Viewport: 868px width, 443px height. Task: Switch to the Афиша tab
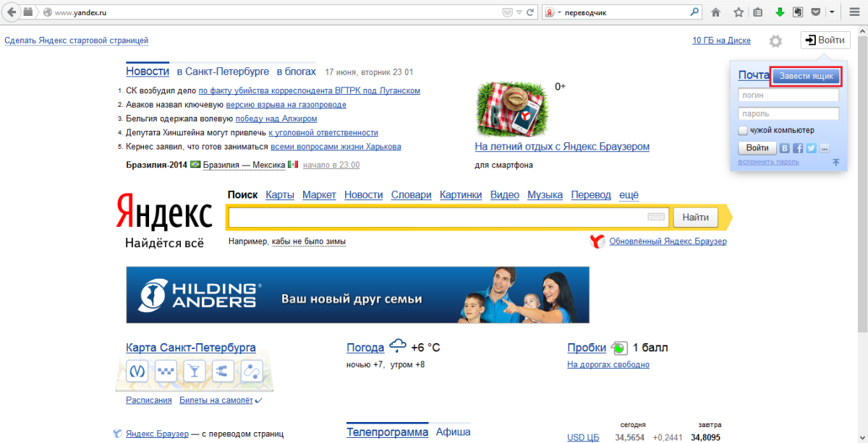coord(453,432)
